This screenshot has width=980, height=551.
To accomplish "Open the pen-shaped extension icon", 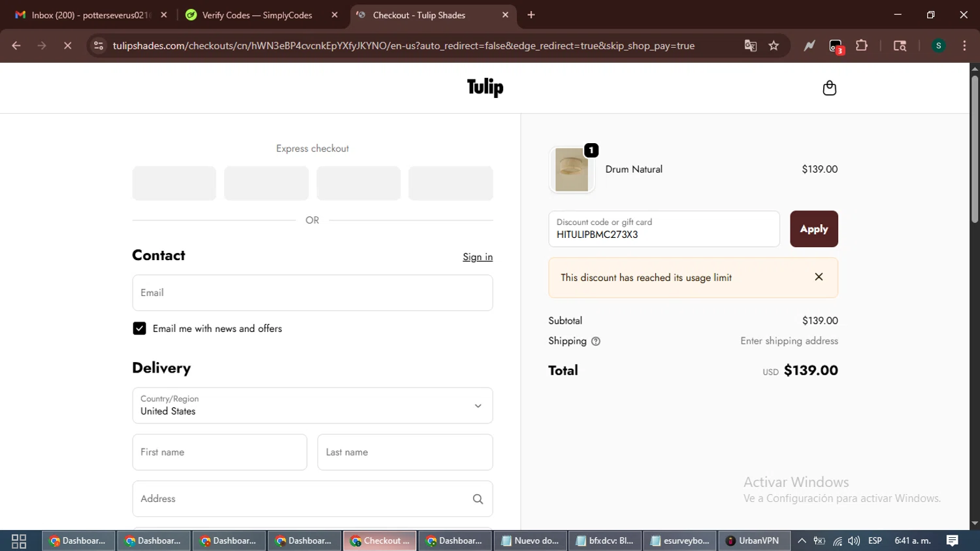I will pyautogui.click(x=809, y=46).
